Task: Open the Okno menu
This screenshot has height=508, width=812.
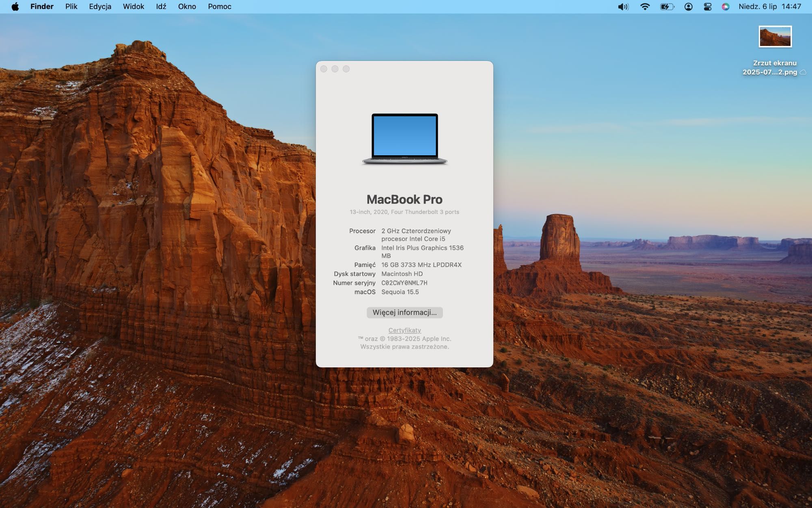Action: click(187, 7)
